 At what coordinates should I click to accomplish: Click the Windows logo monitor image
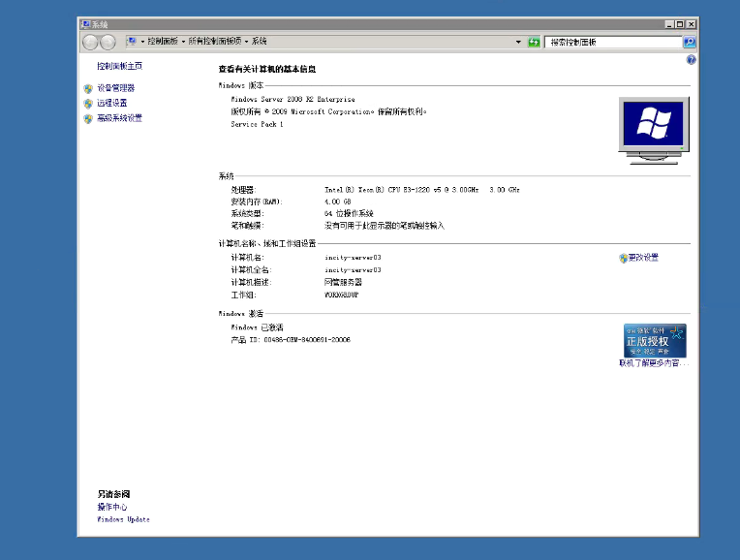click(x=654, y=131)
